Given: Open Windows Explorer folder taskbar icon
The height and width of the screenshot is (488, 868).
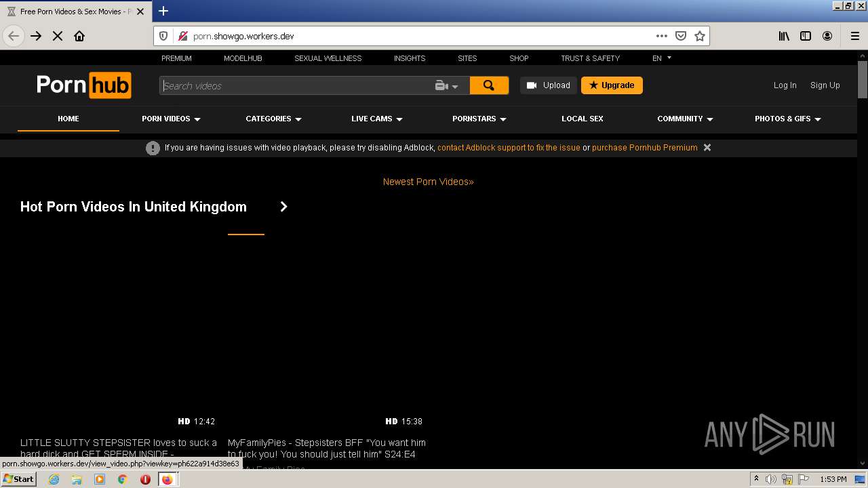Looking at the screenshot, I should 77,479.
